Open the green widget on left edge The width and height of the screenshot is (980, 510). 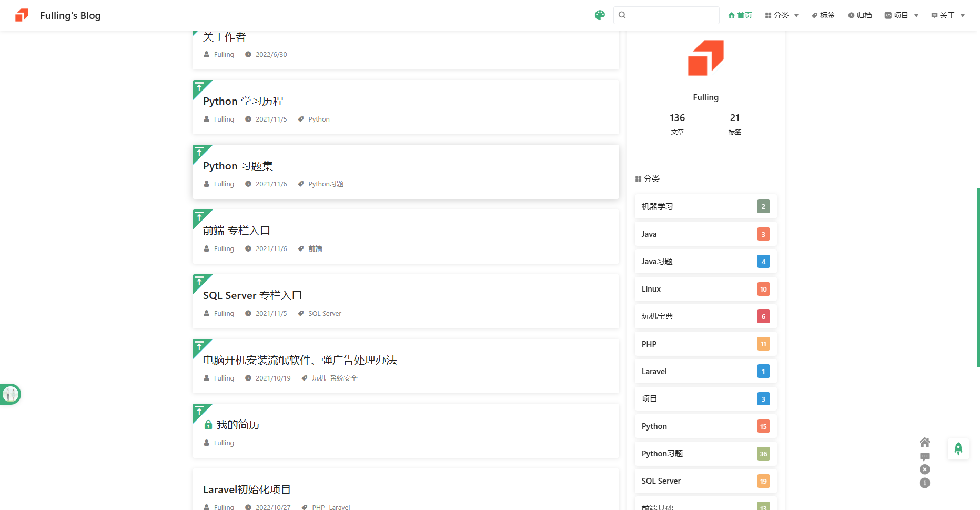(10, 394)
